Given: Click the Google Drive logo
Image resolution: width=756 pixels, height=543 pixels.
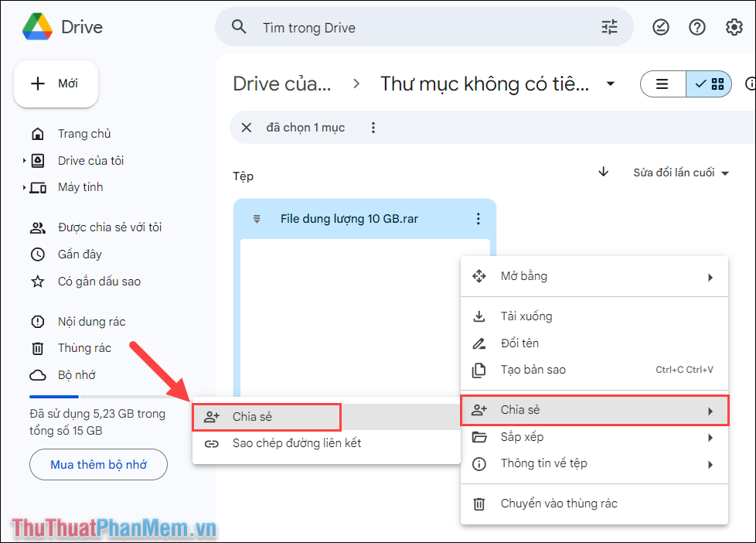Looking at the screenshot, I should [36, 26].
